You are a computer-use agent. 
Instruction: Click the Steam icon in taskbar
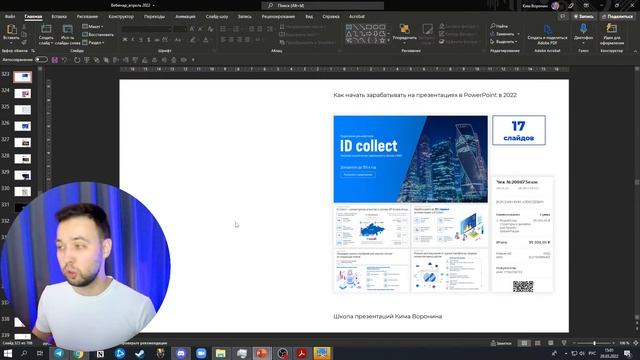click(x=140, y=353)
